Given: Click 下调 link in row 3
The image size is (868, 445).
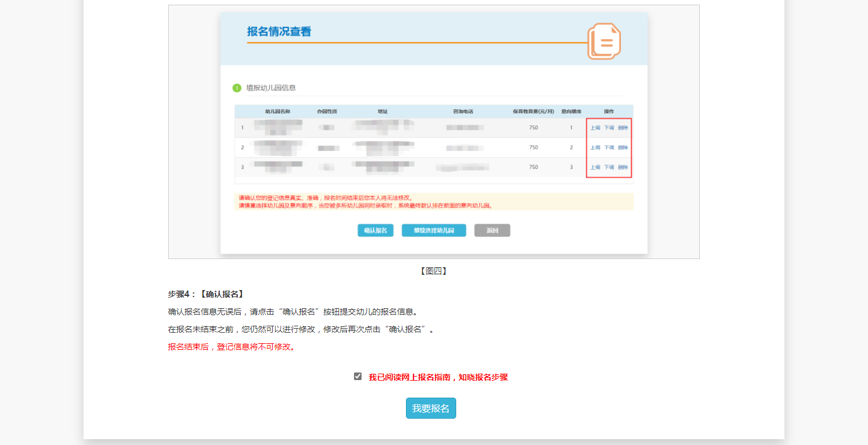Looking at the screenshot, I should (609, 167).
